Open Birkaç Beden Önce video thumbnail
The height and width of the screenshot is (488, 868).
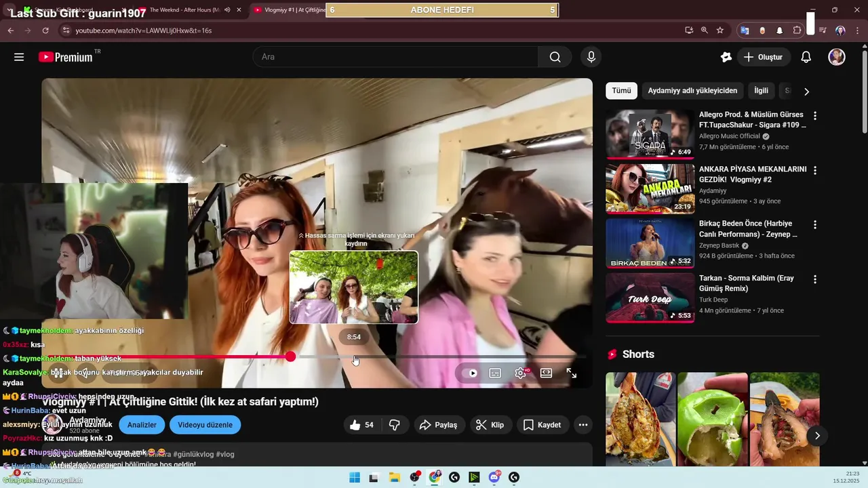(x=650, y=243)
